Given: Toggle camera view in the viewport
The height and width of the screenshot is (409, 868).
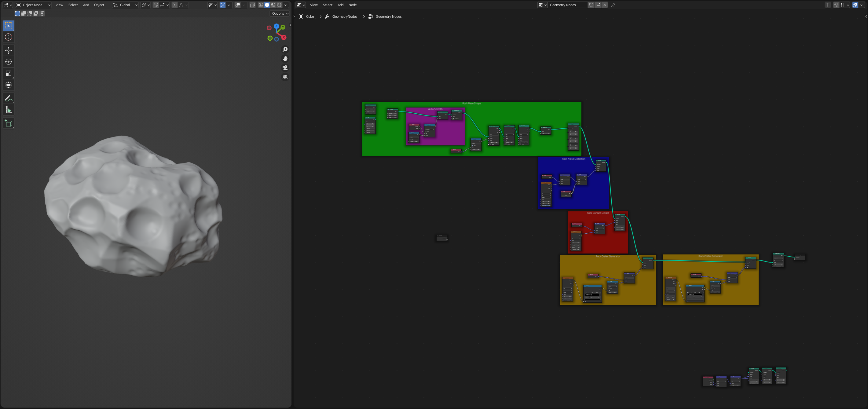Looking at the screenshot, I should coord(285,68).
